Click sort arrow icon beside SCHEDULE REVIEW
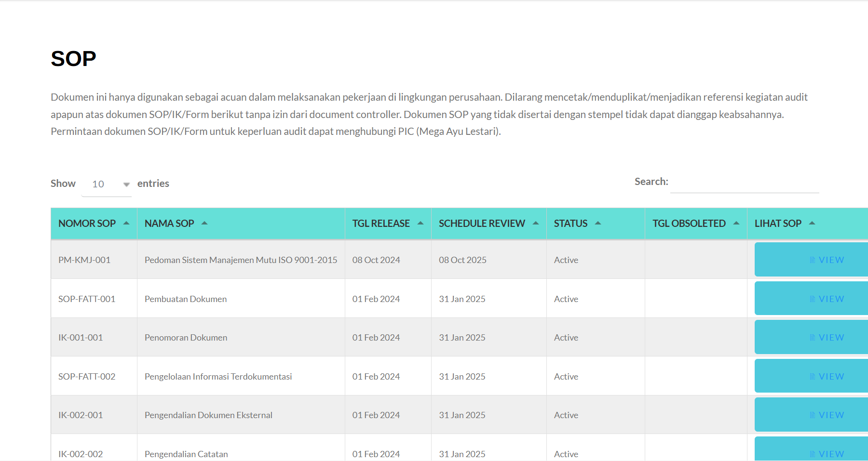This screenshot has width=868, height=461. pyautogui.click(x=536, y=223)
